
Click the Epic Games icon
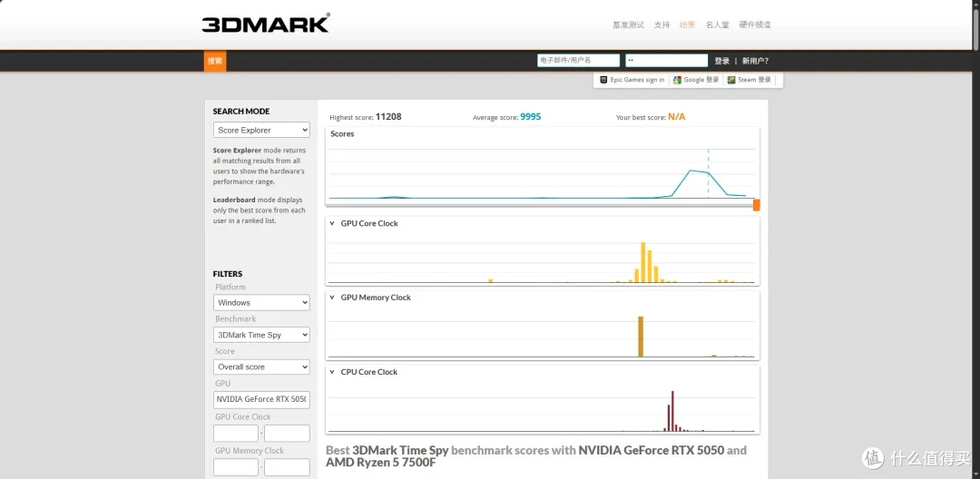coord(603,80)
